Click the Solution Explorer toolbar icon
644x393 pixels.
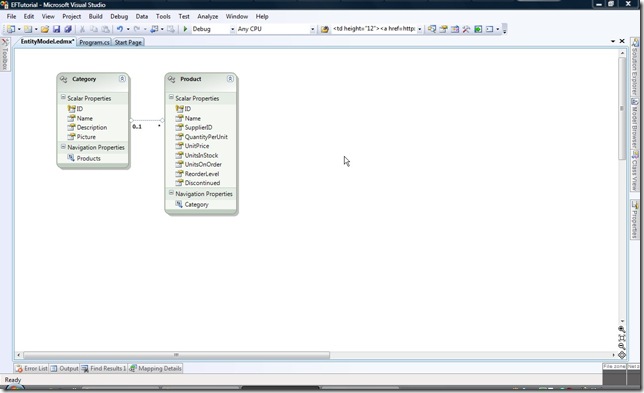(x=432, y=29)
